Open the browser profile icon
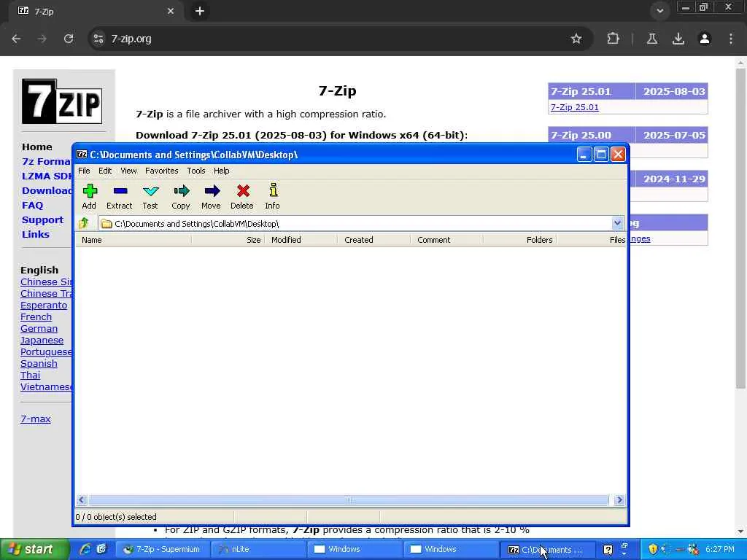Viewport: 747px width, 560px height. coord(705,39)
